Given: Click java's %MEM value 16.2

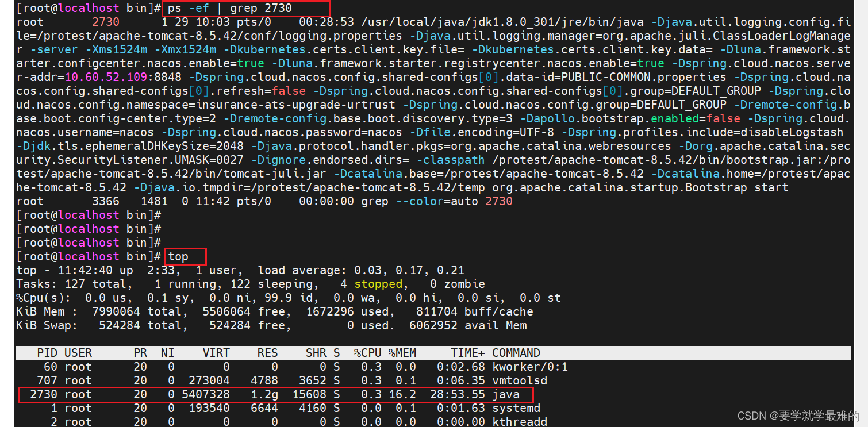Looking at the screenshot, I should pyautogui.click(x=402, y=395).
